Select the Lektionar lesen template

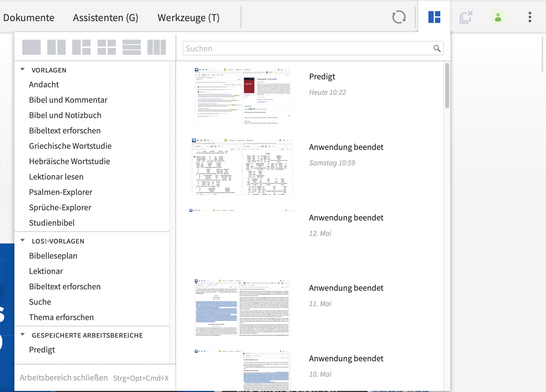56,177
